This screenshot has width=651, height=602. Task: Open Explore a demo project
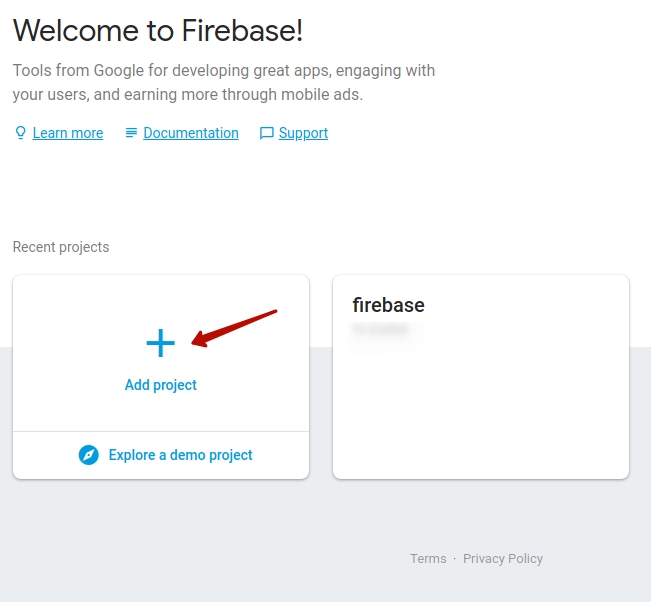pyautogui.click(x=180, y=455)
